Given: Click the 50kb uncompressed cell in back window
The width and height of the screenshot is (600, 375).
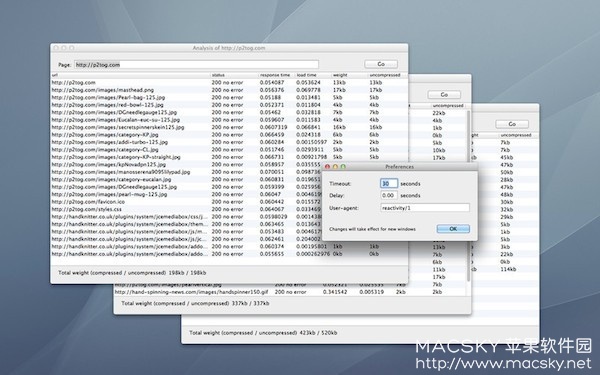Looking at the screenshot, I should (507, 172).
